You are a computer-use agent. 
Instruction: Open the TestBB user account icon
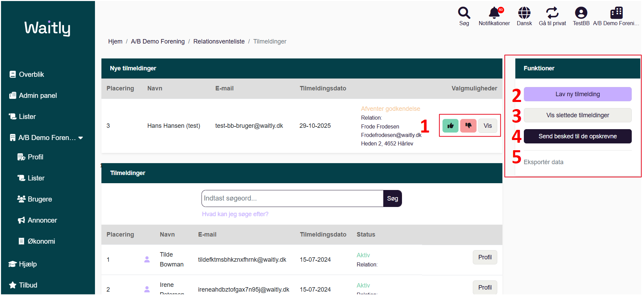[x=581, y=13]
